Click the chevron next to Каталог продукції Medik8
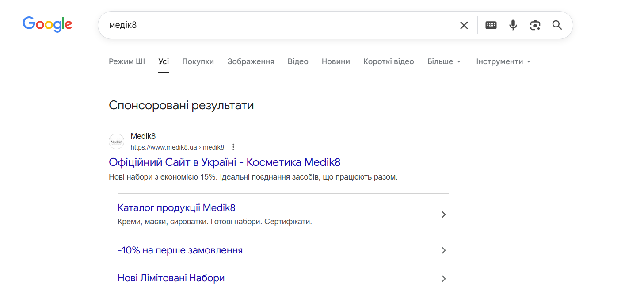The image size is (644, 303). (444, 215)
